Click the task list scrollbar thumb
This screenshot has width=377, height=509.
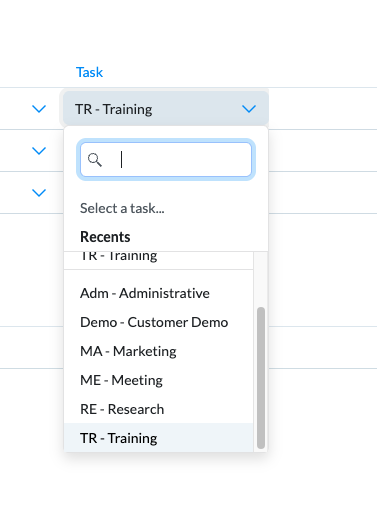[261, 378]
